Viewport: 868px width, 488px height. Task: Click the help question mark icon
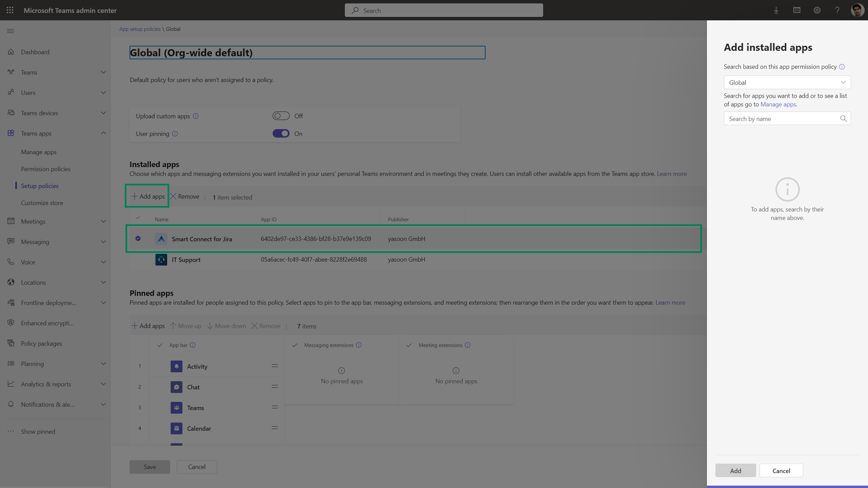pyautogui.click(x=837, y=10)
